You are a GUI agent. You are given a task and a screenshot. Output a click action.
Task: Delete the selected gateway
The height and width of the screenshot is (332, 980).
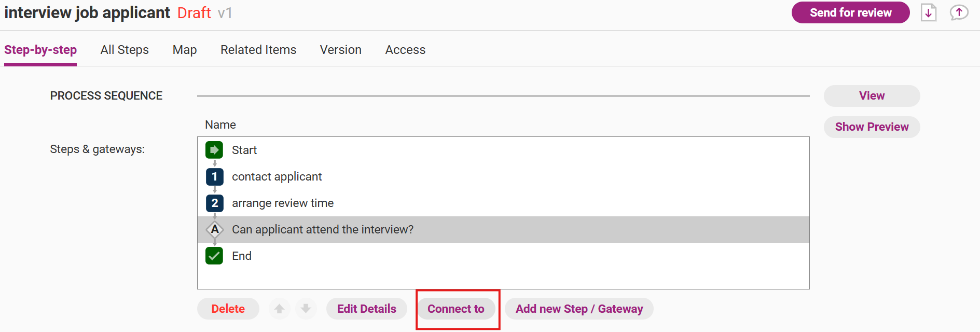coord(228,309)
